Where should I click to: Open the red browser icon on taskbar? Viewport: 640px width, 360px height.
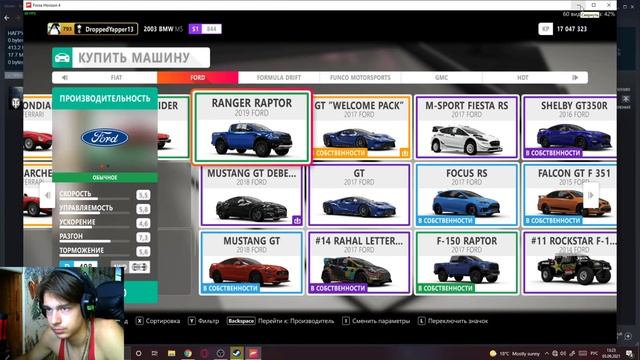pyautogui.click(x=204, y=353)
